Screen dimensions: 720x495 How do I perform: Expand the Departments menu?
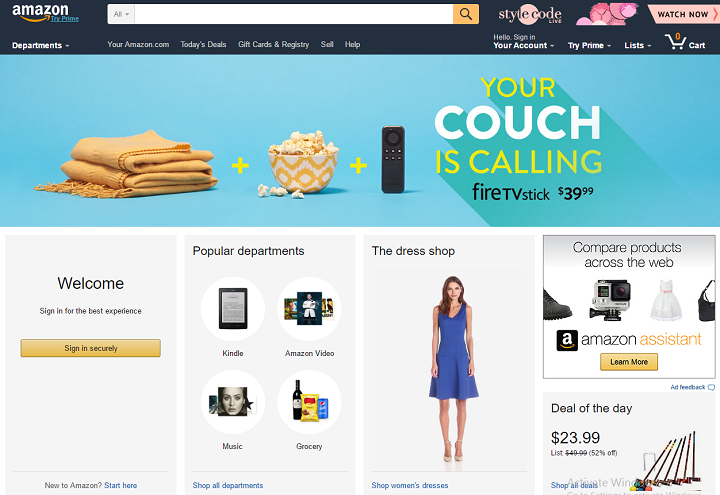(40, 45)
